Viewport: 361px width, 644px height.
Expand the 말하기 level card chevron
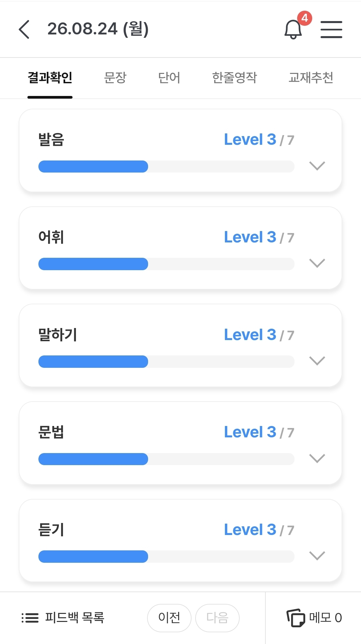[x=317, y=361]
